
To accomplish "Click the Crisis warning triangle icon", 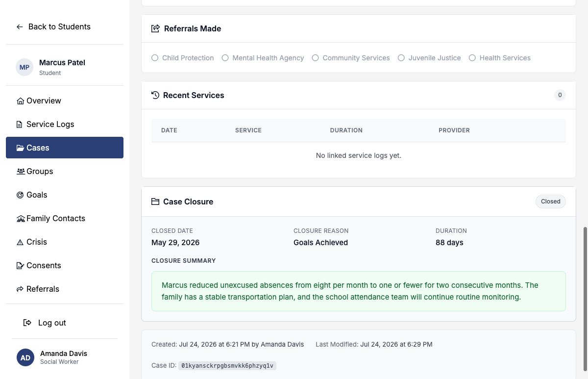I will click(20, 242).
